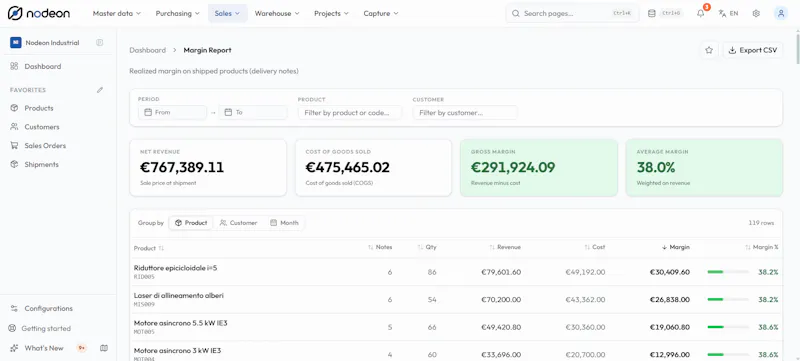Reverse the Margin column sort

[x=676, y=247]
